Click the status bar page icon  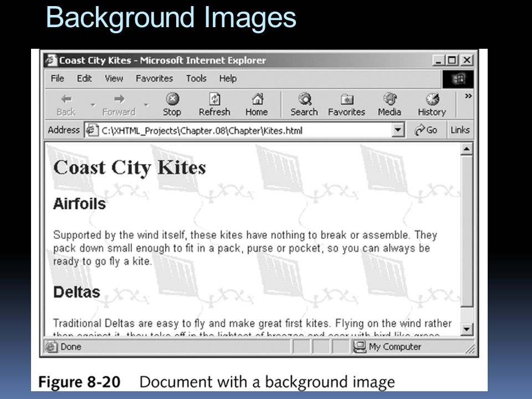51,347
